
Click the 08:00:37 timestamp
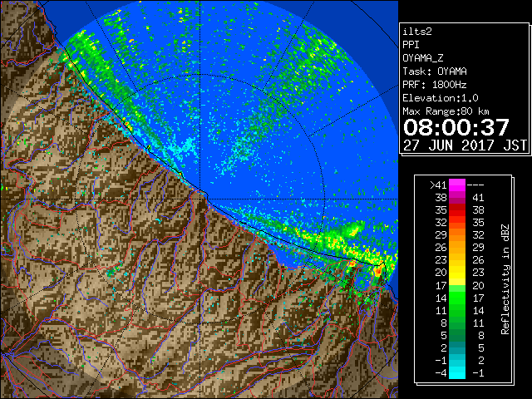click(456, 127)
